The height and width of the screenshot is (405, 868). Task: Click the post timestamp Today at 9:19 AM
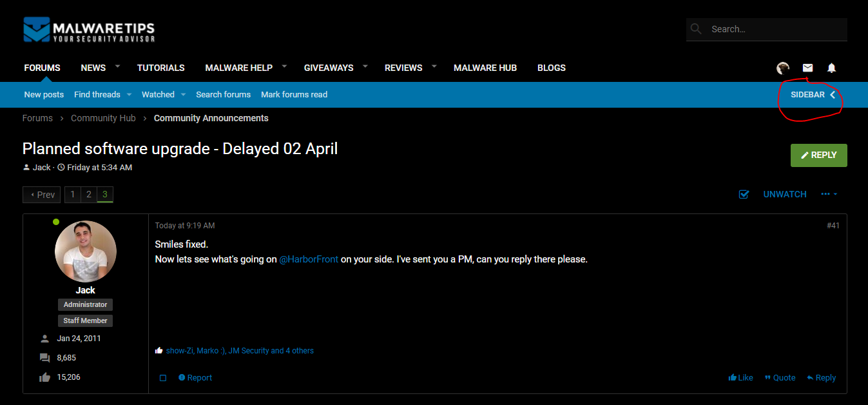[185, 226]
